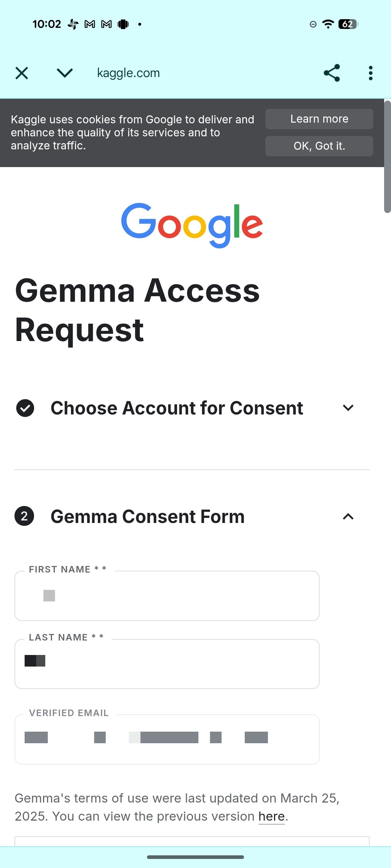This screenshot has height=868, width=391.
Task: Tap the page scrollbar handle
Action: click(x=387, y=157)
